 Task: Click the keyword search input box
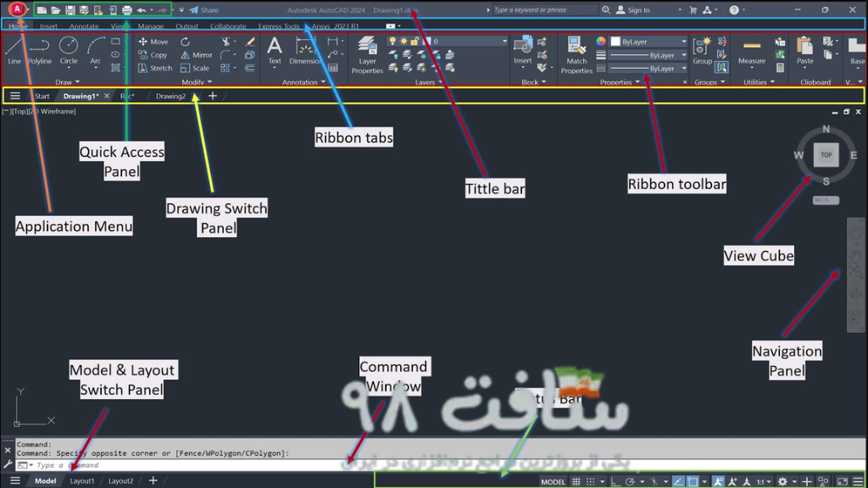545,10
